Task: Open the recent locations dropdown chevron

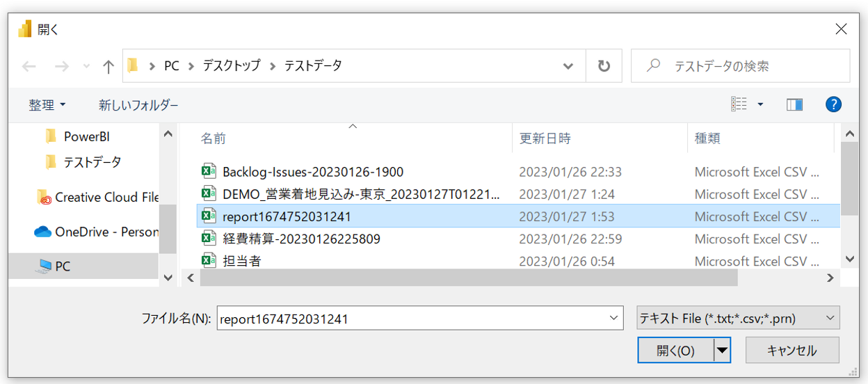Action: 86,67
